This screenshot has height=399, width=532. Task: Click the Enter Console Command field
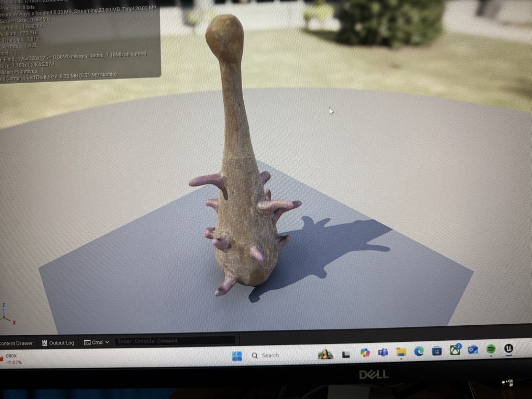click(175, 341)
